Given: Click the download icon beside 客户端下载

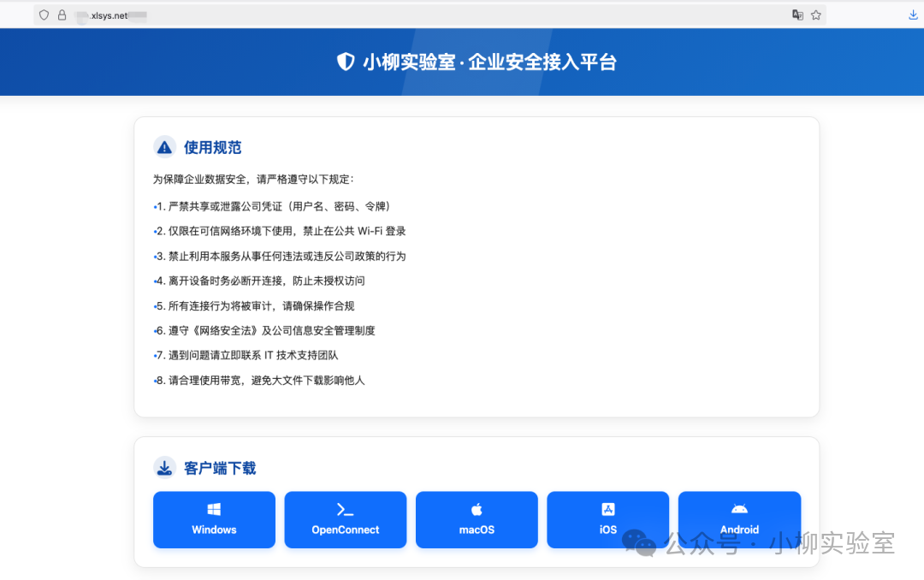Looking at the screenshot, I should click(x=164, y=467).
